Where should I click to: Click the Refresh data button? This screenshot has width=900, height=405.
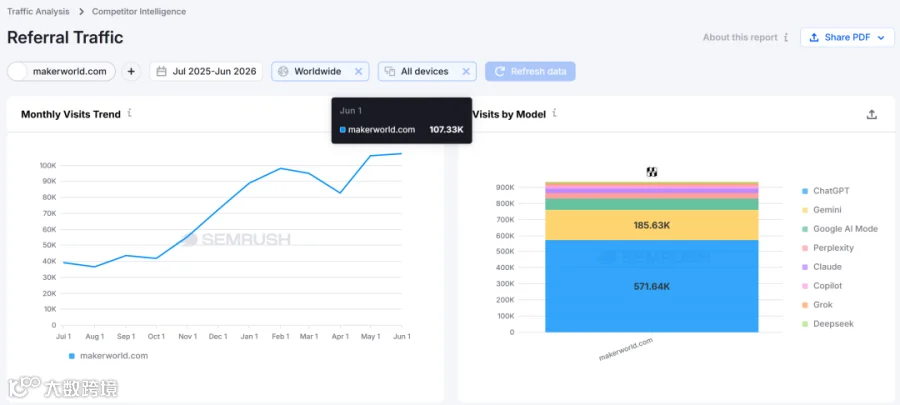530,71
